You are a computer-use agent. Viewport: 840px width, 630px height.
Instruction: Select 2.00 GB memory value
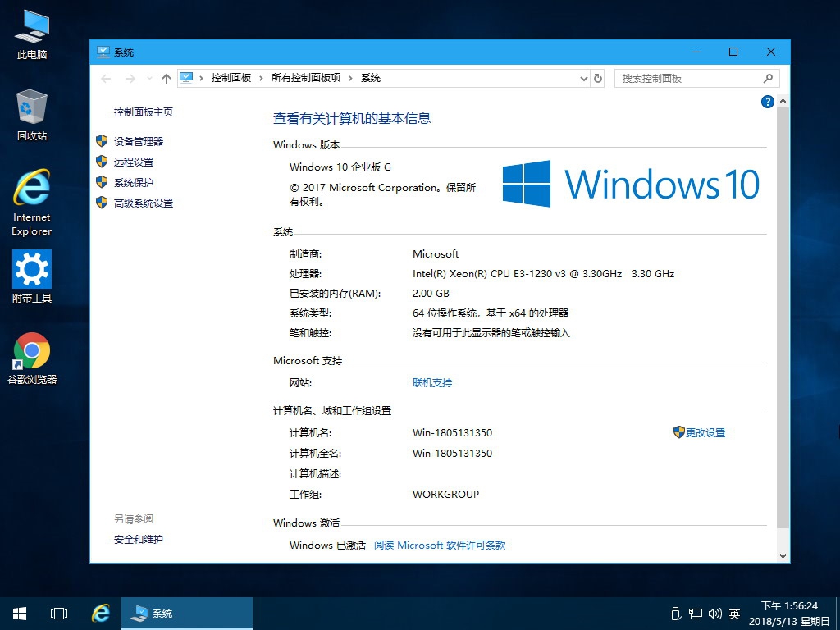431,294
